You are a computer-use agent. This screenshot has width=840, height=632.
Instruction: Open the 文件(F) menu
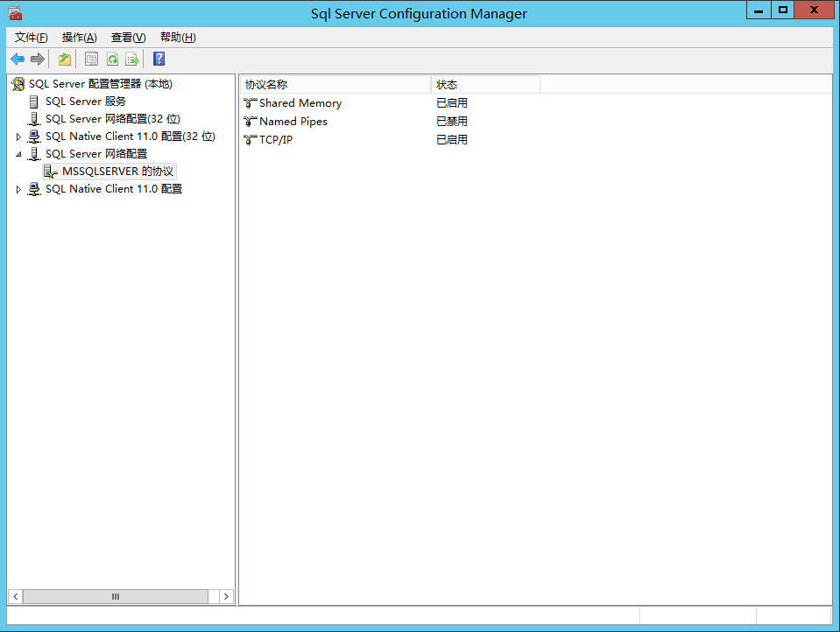pos(31,38)
